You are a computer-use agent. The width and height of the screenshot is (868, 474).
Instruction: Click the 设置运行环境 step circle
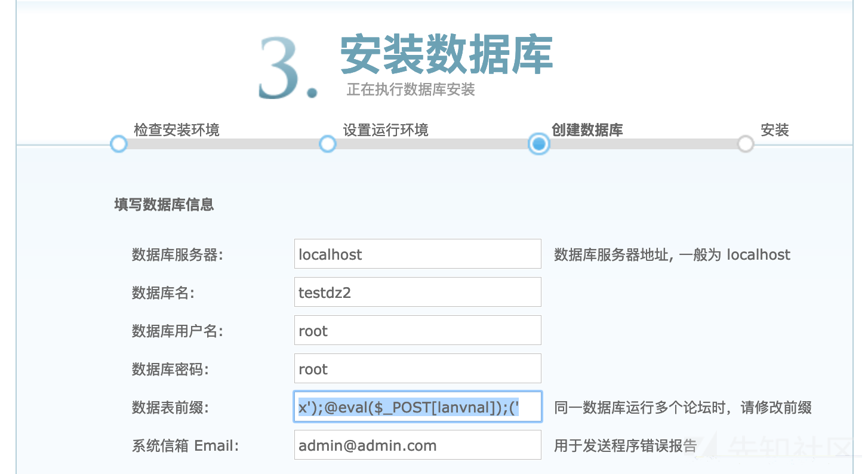coord(328,144)
